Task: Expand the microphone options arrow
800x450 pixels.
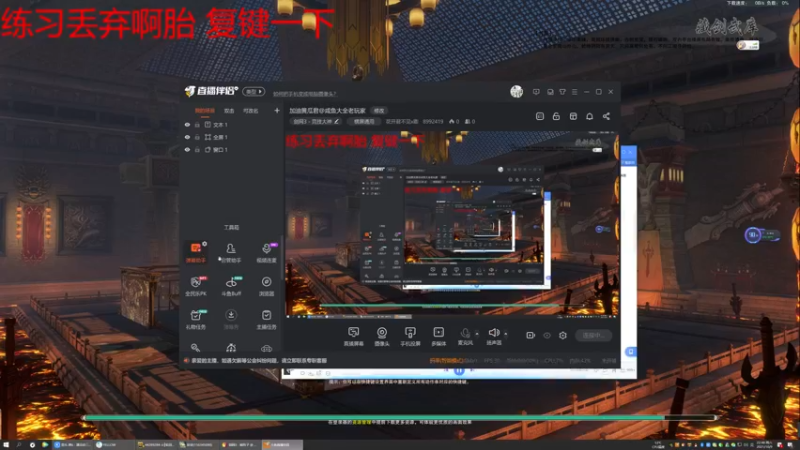Action: coord(477,334)
